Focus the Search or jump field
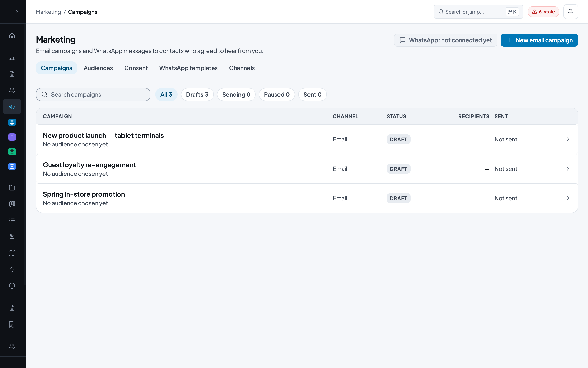The image size is (588, 368). coord(478,12)
